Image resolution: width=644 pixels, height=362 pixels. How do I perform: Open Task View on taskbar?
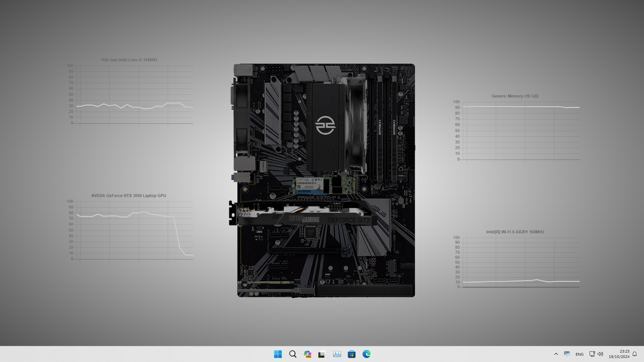point(322,354)
